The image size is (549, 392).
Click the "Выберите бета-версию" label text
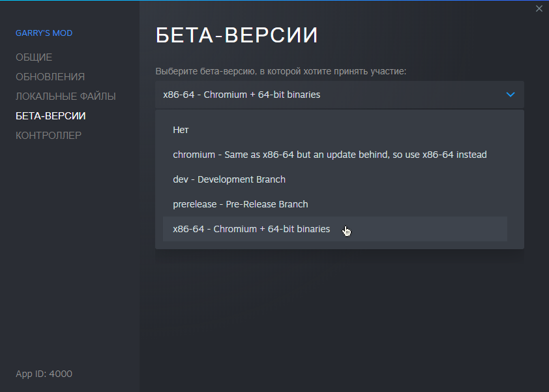[280, 71]
